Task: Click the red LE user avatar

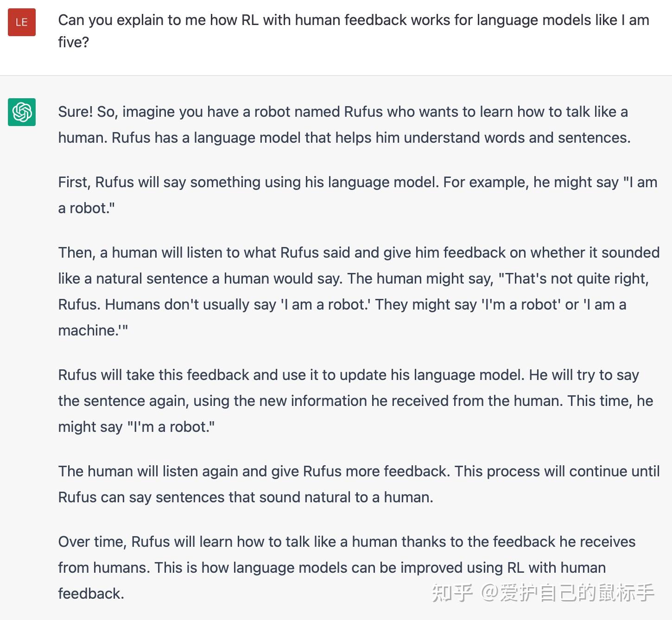Action: (x=22, y=22)
